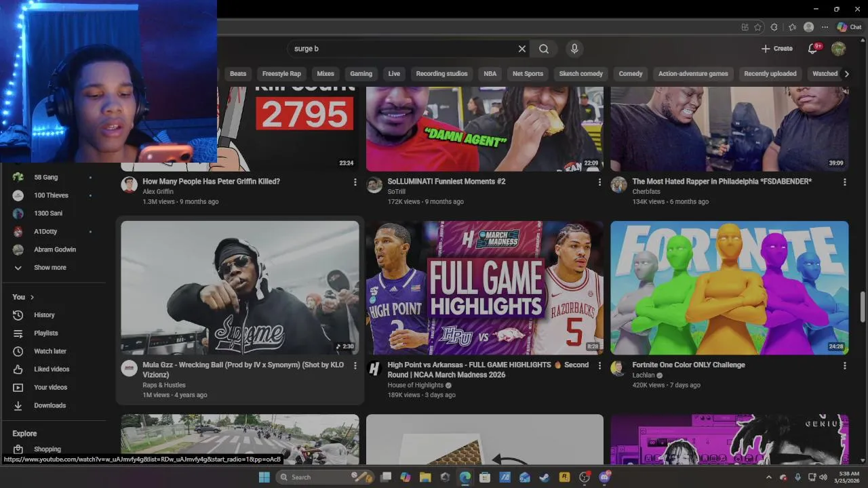Select the Mixes chip
Viewport: 868px width, 488px height.
click(325, 74)
